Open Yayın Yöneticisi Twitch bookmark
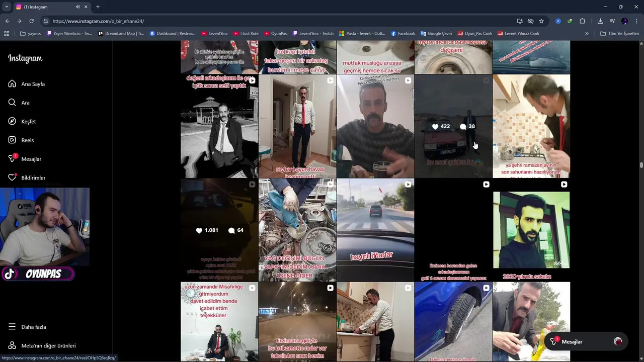Image resolution: width=644 pixels, height=362 pixels. point(69,34)
